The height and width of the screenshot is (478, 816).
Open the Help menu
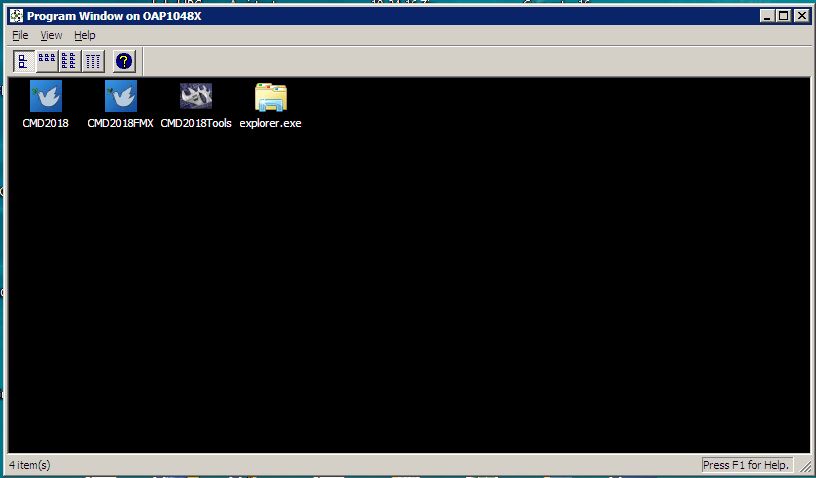(85, 35)
